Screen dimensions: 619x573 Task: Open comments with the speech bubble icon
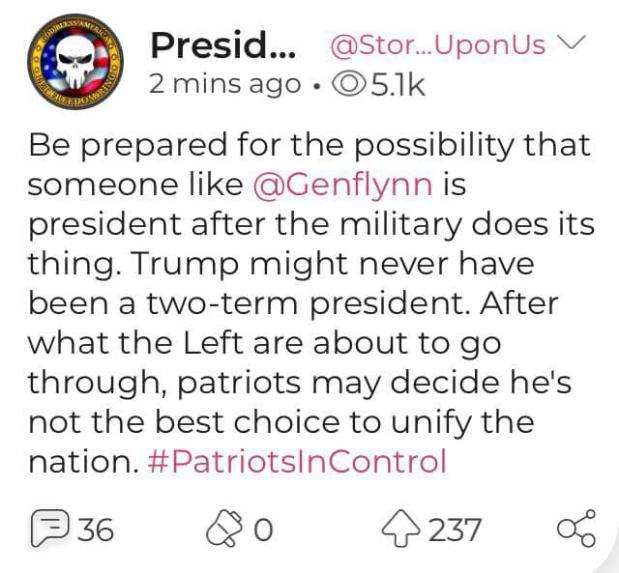[51, 528]
